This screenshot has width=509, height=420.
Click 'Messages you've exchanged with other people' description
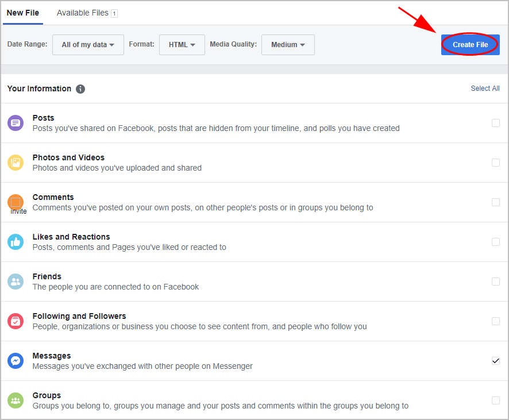coord(142,366)
